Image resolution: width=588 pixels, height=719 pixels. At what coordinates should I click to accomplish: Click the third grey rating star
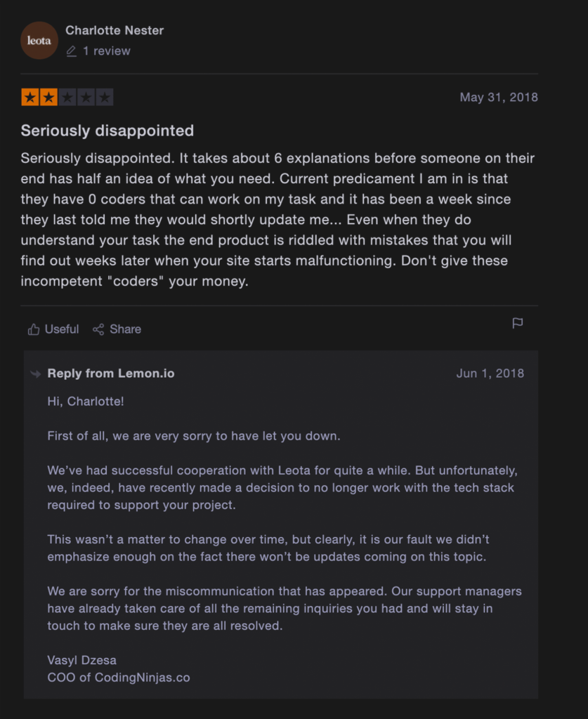(x=67, y=97)
